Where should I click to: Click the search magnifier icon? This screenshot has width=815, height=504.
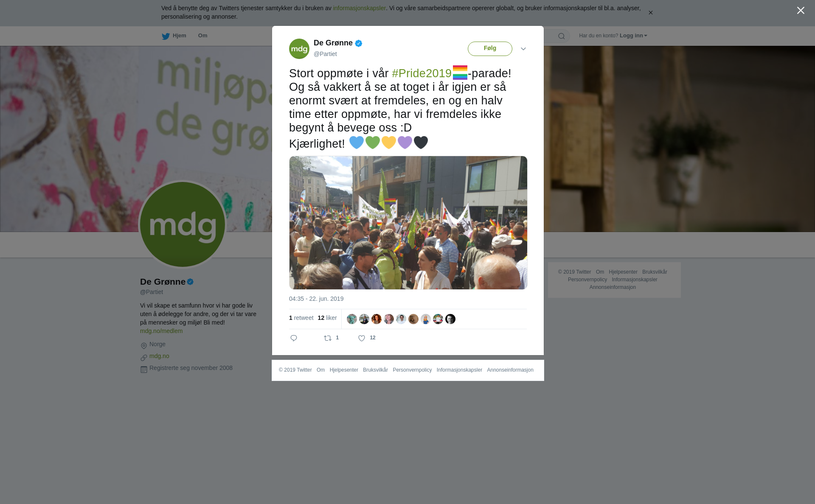tap(562, 36)
